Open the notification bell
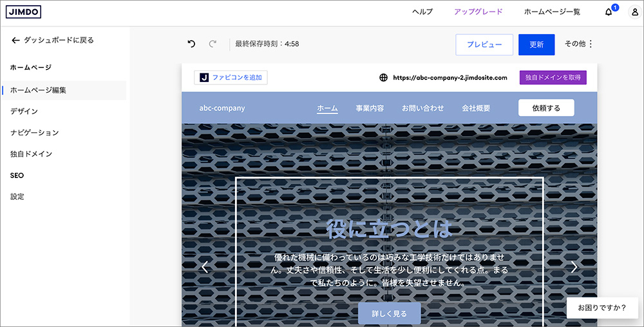644x327 pixels. [609, 12]
